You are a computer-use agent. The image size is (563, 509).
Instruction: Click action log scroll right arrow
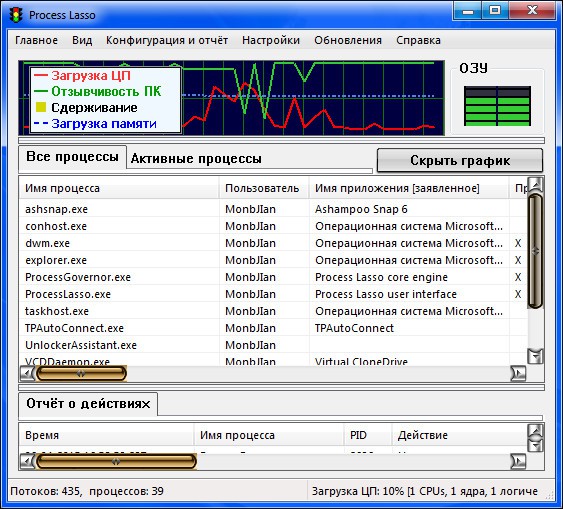518,462
